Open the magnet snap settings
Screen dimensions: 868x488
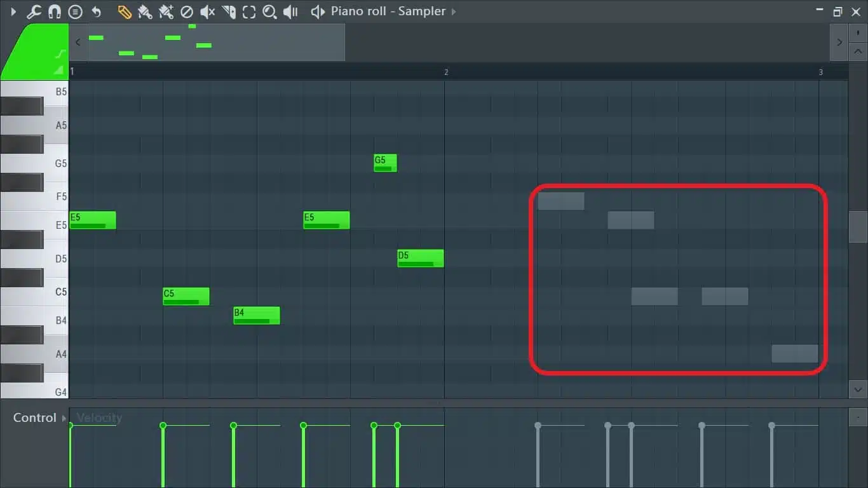[x=55, y=11]
